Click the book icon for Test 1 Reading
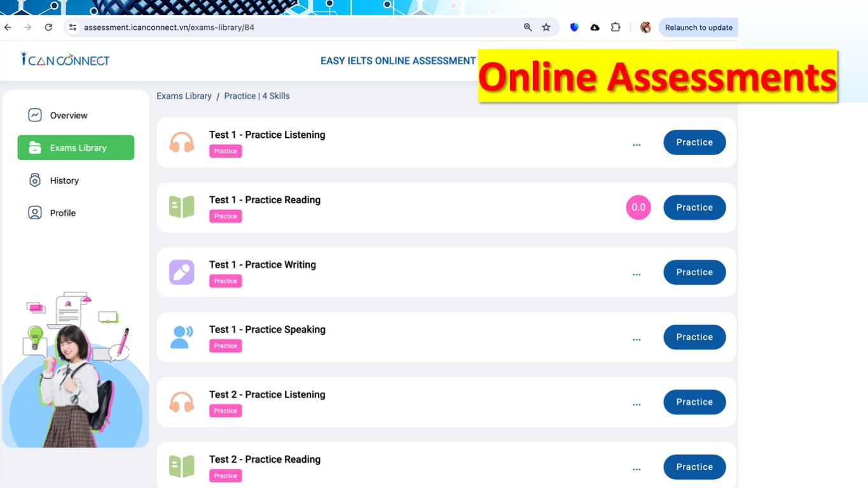 coord(181,207)
